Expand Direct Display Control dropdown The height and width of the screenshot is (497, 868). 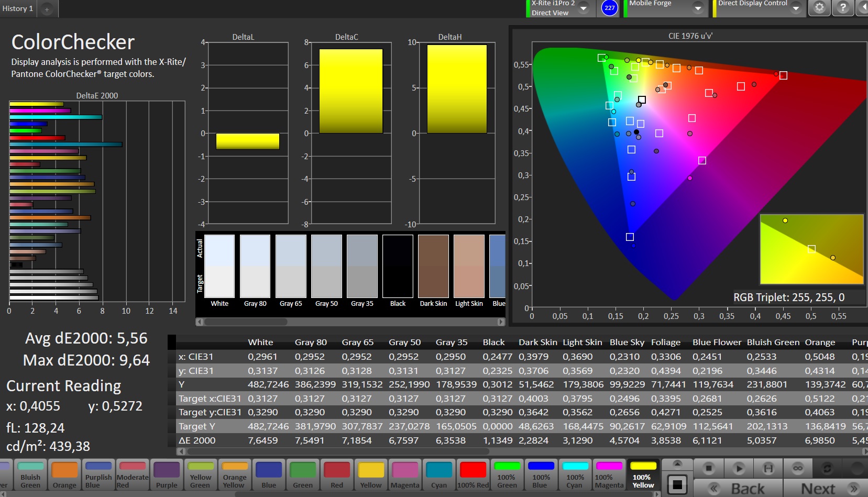pos(796,8)
